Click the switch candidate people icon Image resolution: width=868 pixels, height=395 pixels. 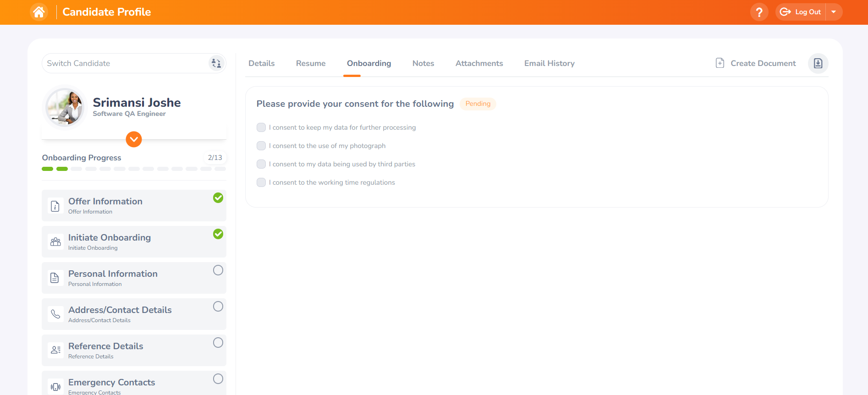coord(216,63)
